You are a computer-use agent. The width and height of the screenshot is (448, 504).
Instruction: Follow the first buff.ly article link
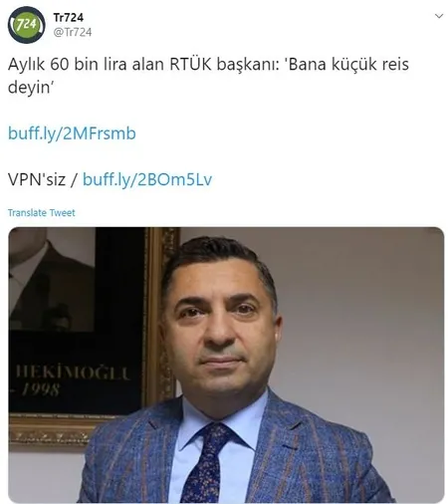tap(72, 133)
